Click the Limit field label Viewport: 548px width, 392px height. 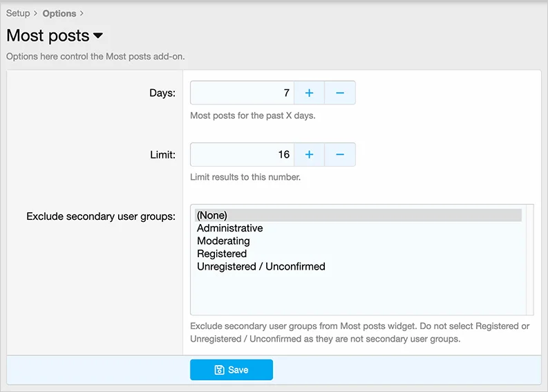pyautogui.click(x=163, y=155)
